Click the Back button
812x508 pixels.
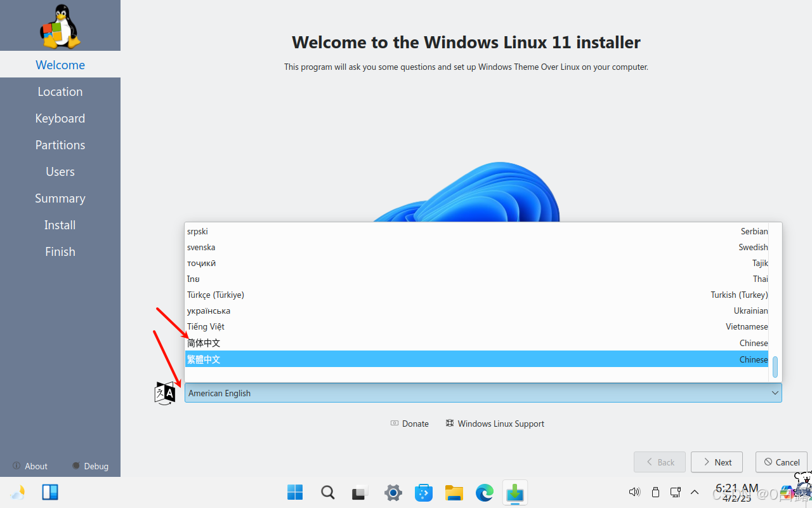pyautogui.click(x=660, y=462)
